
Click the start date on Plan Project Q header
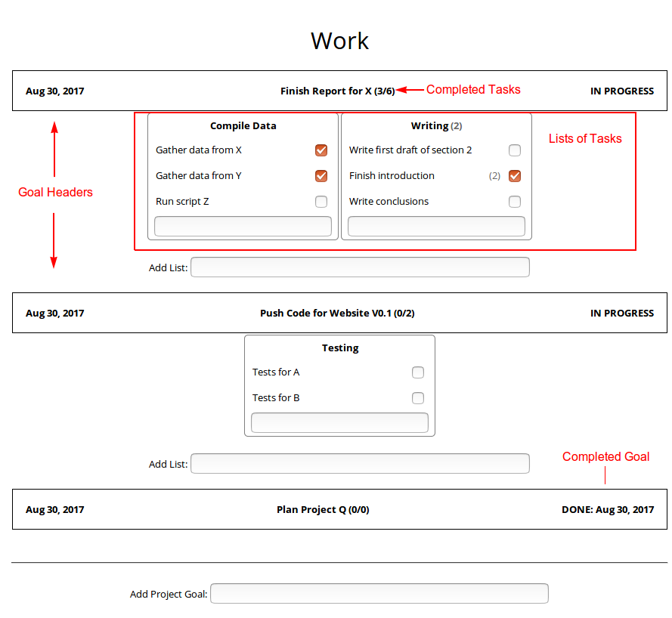coord(55,510)
